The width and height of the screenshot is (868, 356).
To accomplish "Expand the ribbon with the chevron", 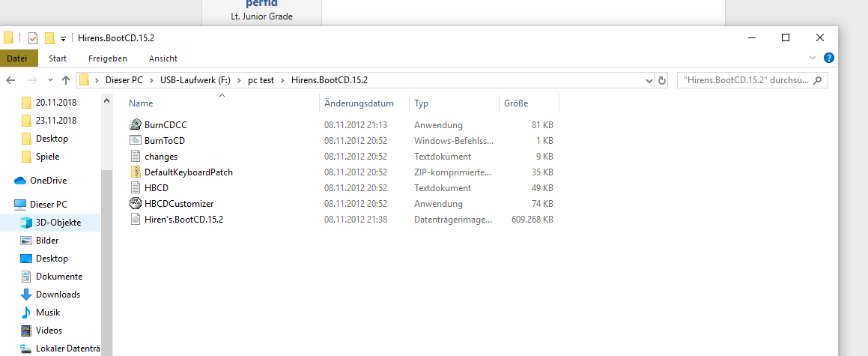I will tap(813, 58).
